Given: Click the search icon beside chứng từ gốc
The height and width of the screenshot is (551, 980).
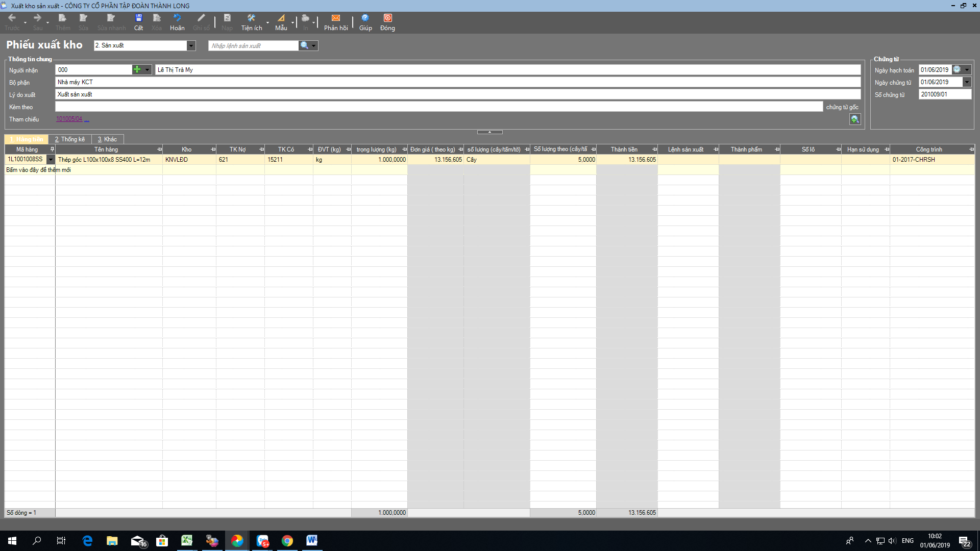Looking at the screenshot, I should pos(854,119).
